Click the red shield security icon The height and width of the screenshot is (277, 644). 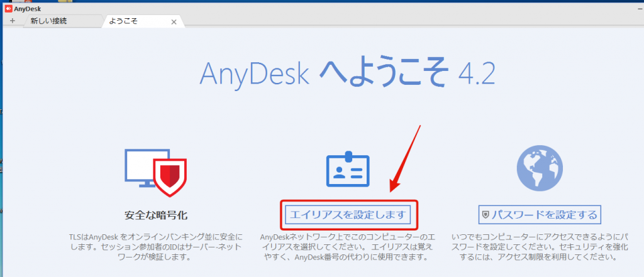170,175
